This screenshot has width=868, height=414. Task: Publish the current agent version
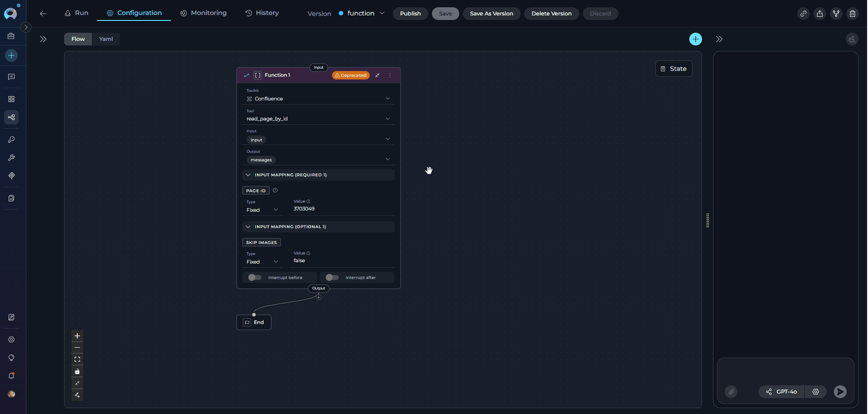pos(410,14)
